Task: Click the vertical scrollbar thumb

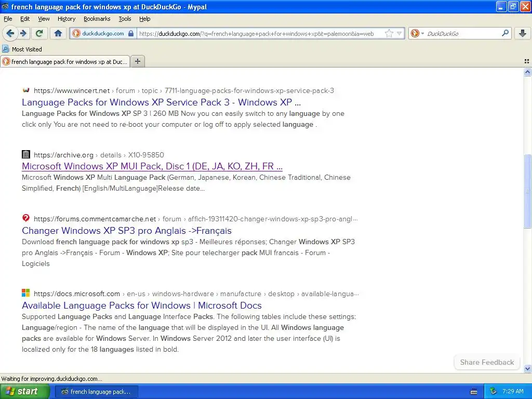Action: point(527,191)
